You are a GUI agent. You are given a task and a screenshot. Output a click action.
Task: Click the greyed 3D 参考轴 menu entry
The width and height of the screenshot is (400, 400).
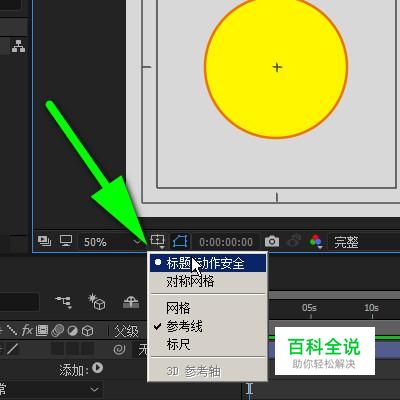pyautogui.click(x=207, y=371)
